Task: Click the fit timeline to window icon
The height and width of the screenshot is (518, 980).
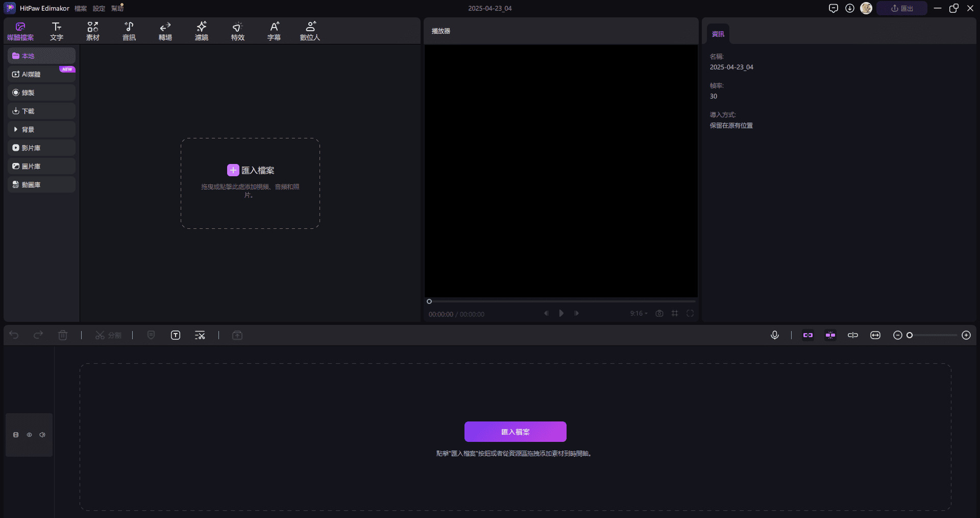Action: 875,335
